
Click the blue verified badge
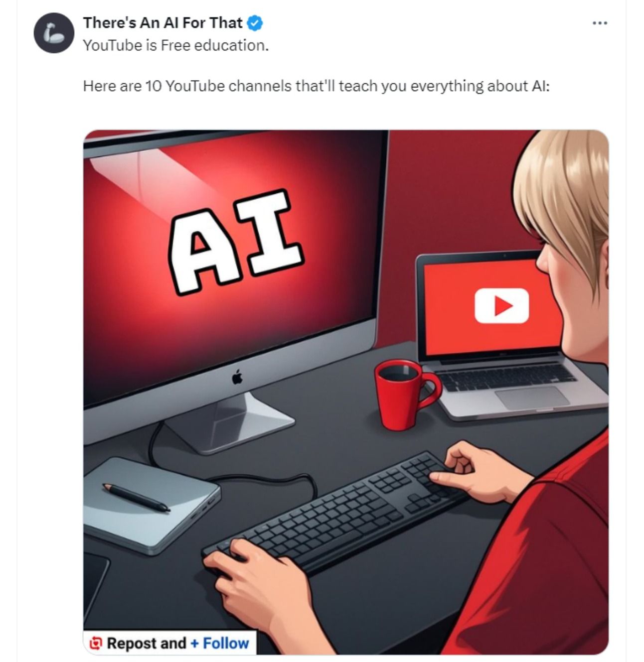click(x=256, y=23)
